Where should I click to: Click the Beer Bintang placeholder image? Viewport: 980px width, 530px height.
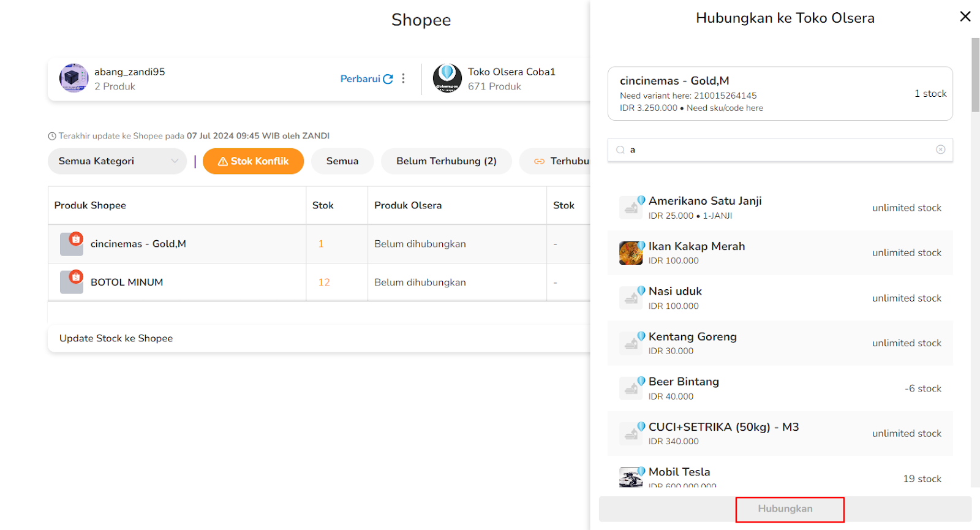(x=631, y=388)
